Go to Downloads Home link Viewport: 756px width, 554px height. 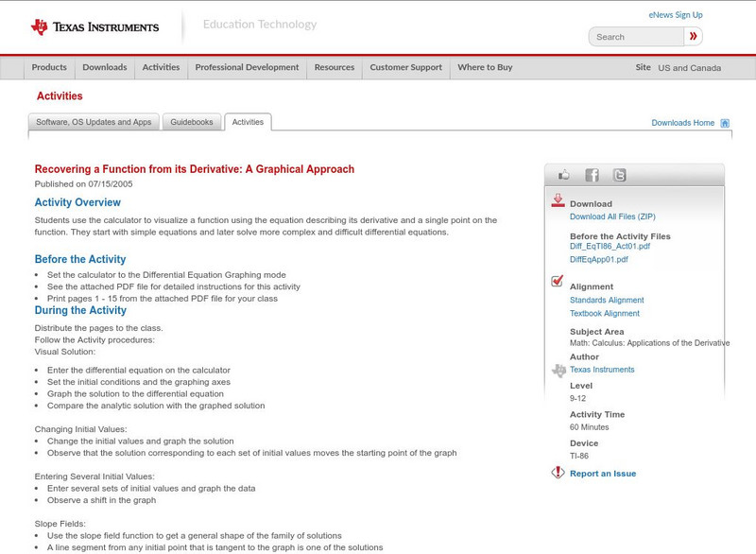[682, 123]
